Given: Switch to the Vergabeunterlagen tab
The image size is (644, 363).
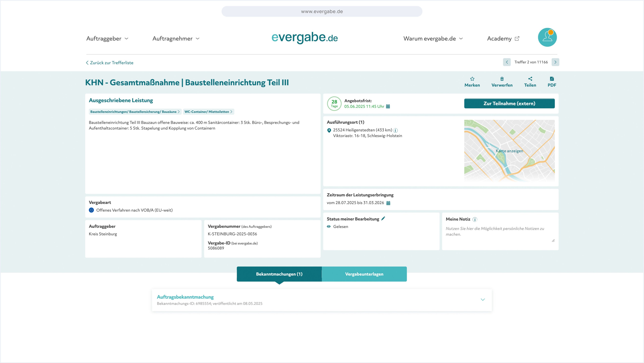Looking at the screenshot, I should (364, 274).
